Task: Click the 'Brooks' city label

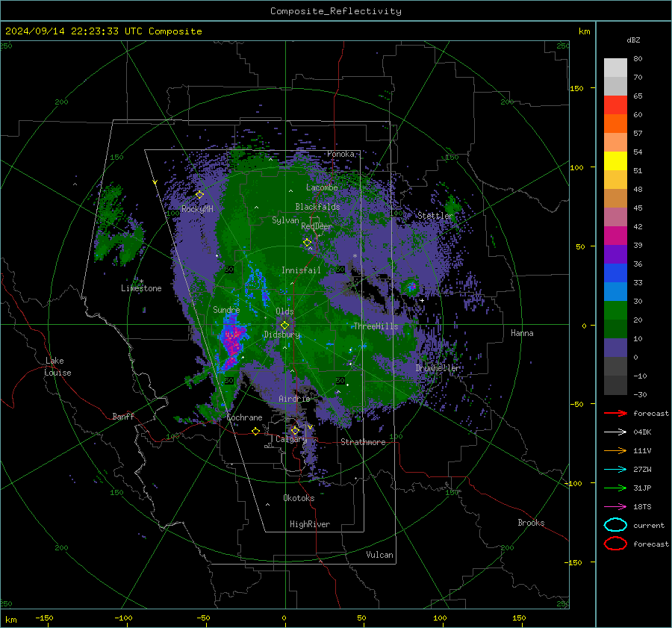Action: (x=531, y=523)
